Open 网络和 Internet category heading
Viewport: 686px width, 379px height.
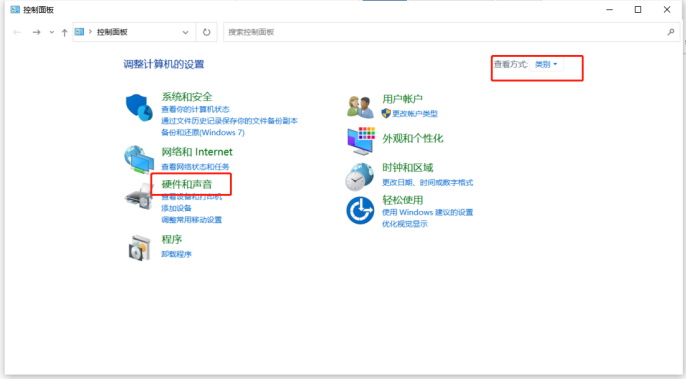(197, 152)
